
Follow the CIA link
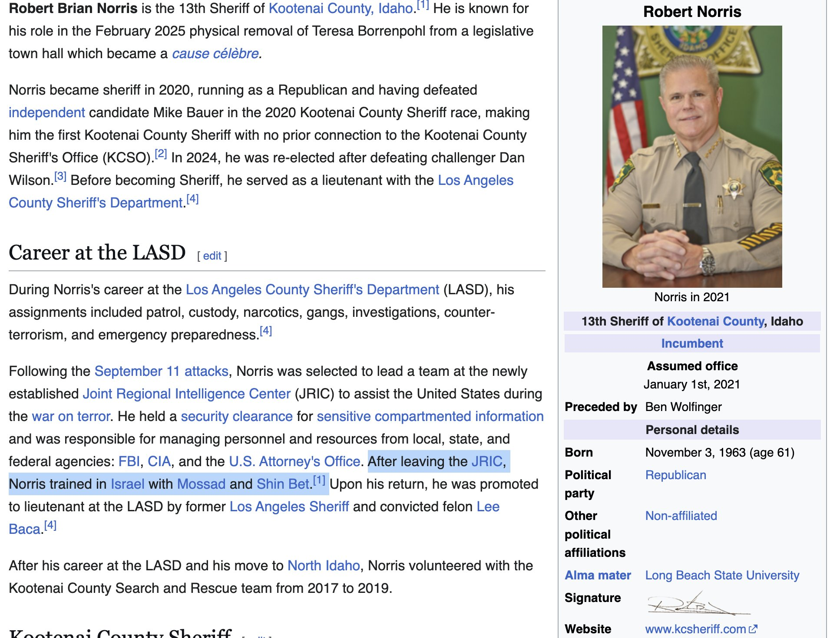(159, 461)
